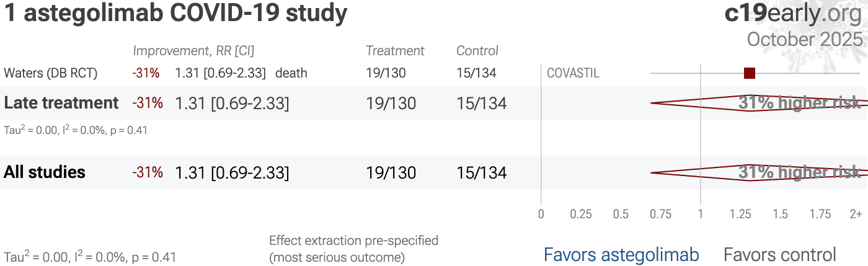
Task: Click the Control column header
Action: pos(477,51)
